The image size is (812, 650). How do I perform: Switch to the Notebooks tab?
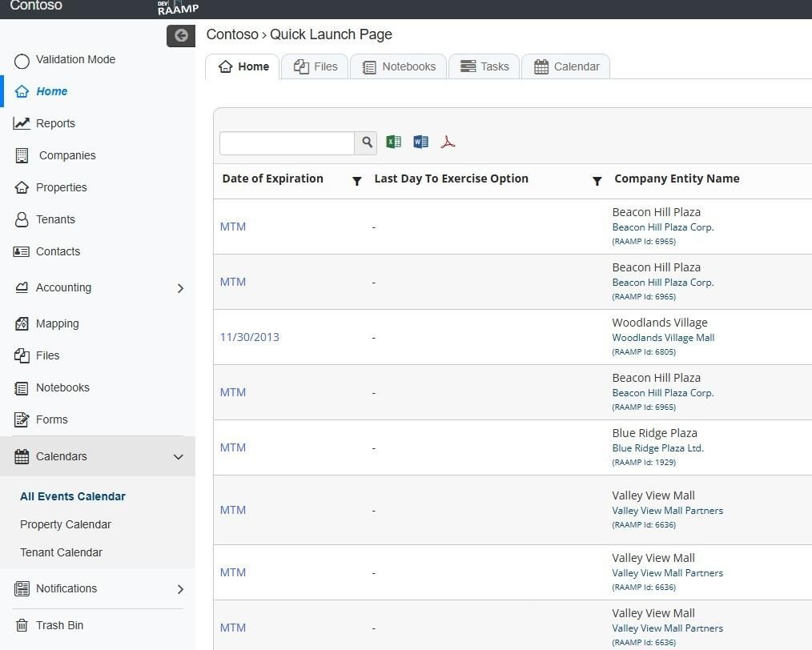[x=399, y=66]
